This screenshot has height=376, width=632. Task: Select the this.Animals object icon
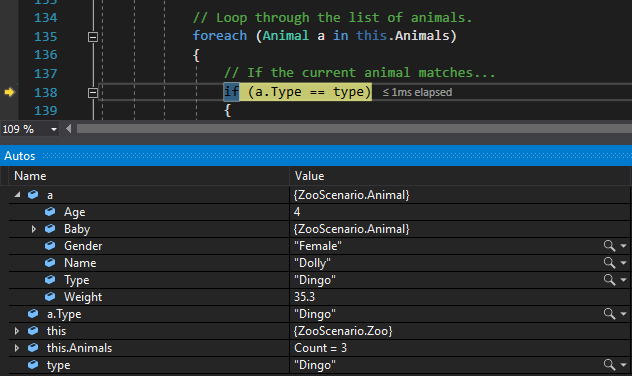click(33, 348)
